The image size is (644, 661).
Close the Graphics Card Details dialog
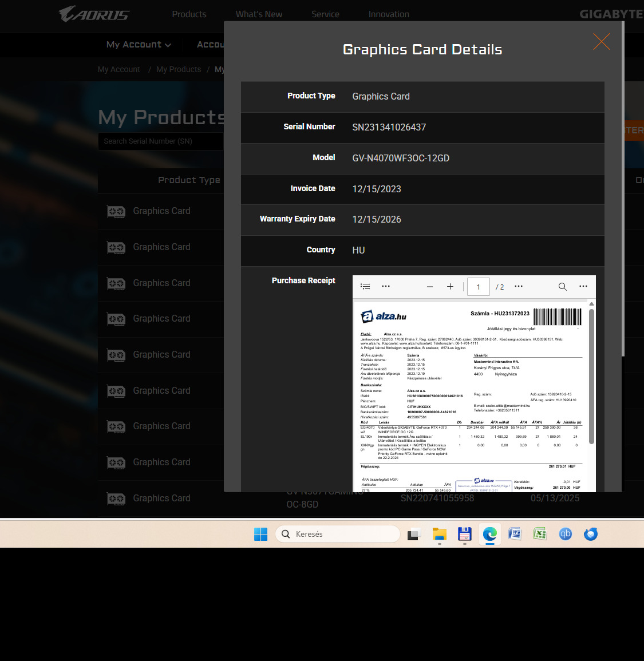601,41
